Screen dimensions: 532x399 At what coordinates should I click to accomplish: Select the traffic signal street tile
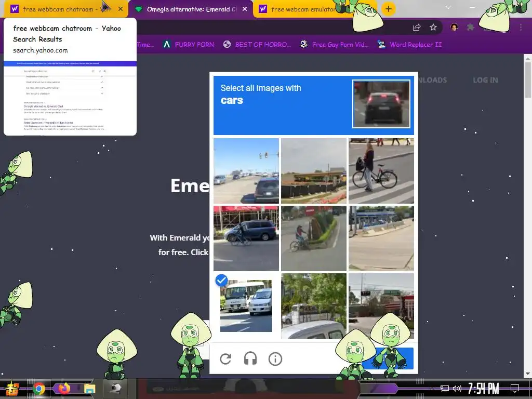[381, 305]
